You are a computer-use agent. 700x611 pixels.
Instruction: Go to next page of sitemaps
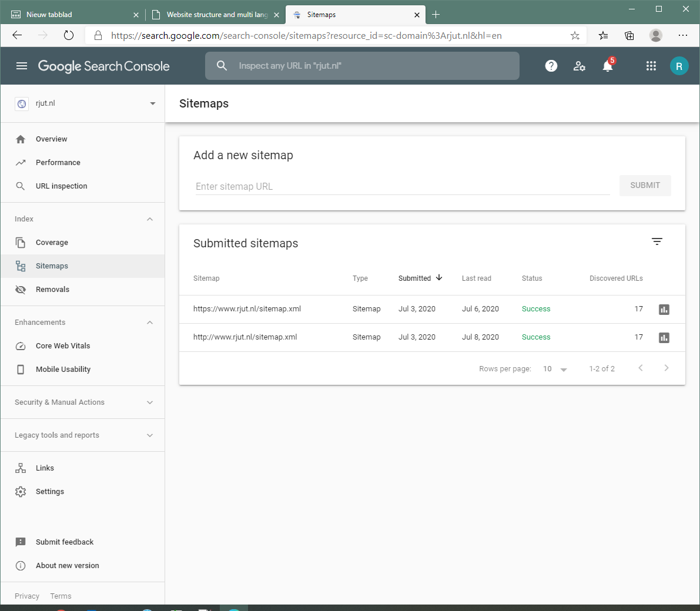666,368
